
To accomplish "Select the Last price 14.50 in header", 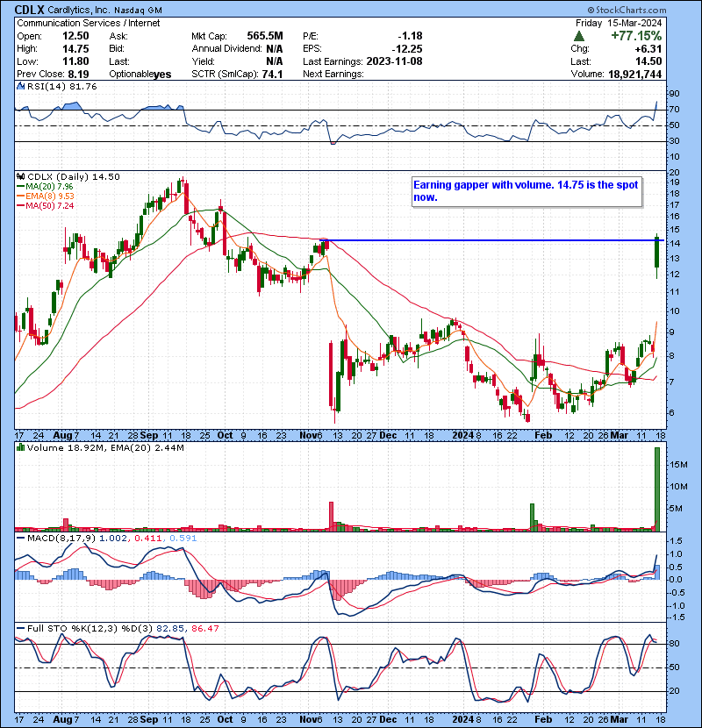I will (649, 61).
